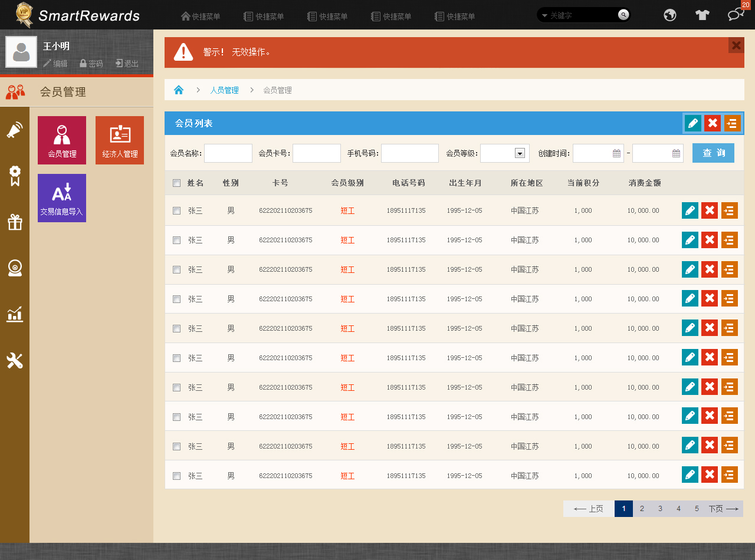Select the members icon beside 会员管理 heading
The width and height of the screenshot is (755, 560).
point(15,92)
